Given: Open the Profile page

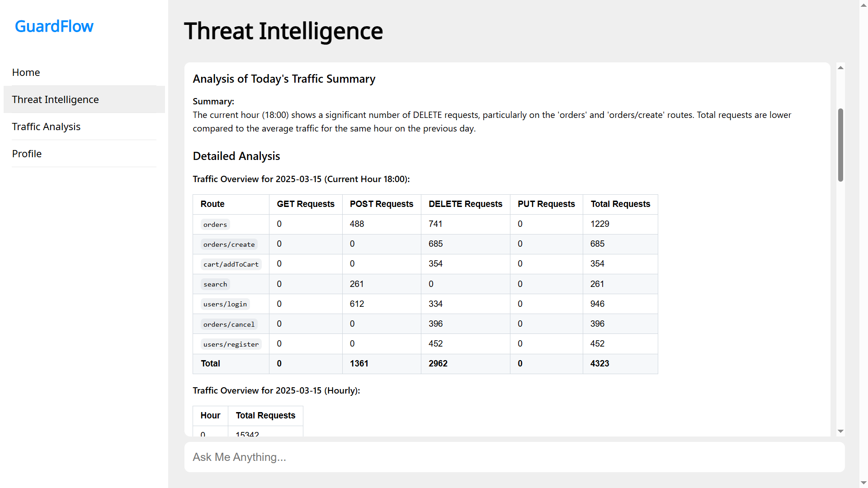Looking at the screenshot, I should tap(27, 154).
